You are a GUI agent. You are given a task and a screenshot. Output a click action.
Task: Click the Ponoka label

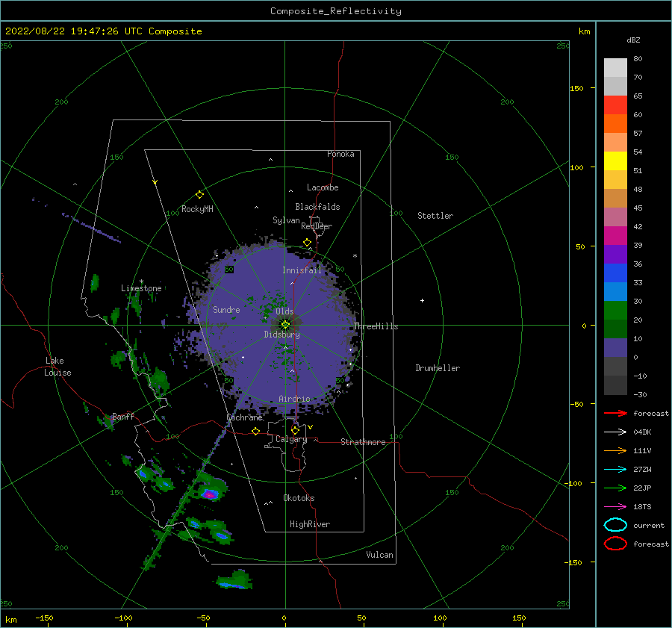click(340, 154)
